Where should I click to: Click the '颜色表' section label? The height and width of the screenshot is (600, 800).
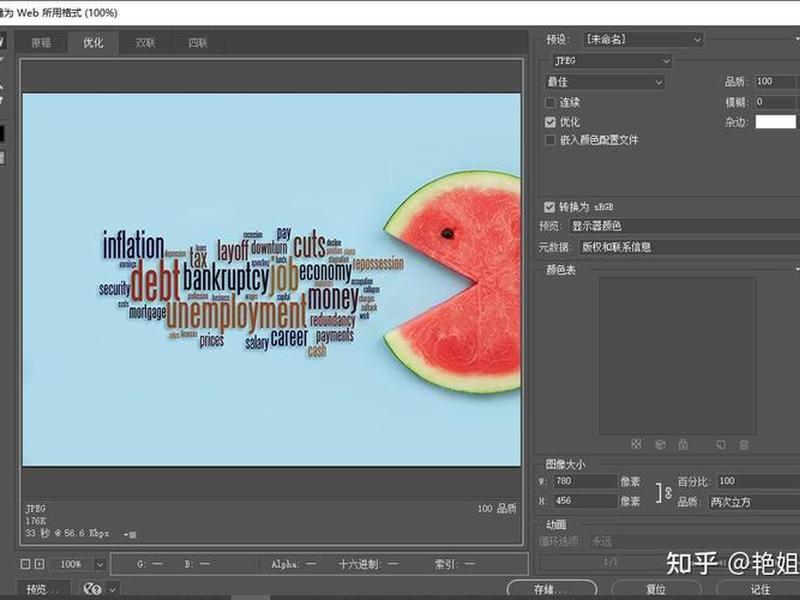[x=561, y=270]
